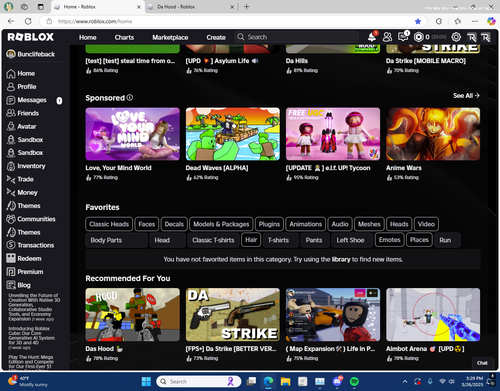Select the Decals favorites category
The height and width of the screenshot is (391, 500).
click(174, 224)
